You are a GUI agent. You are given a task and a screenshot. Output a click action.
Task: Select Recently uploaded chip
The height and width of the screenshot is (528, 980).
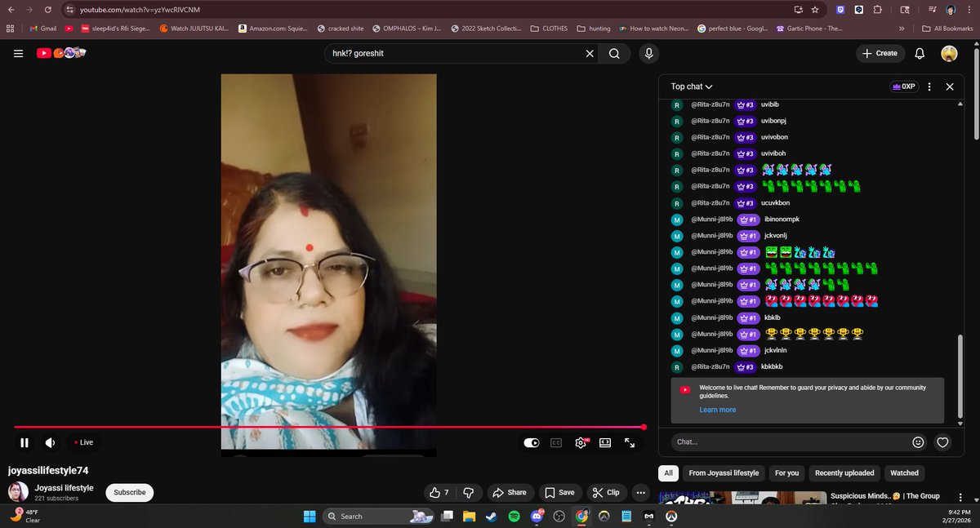click(844, 473)
